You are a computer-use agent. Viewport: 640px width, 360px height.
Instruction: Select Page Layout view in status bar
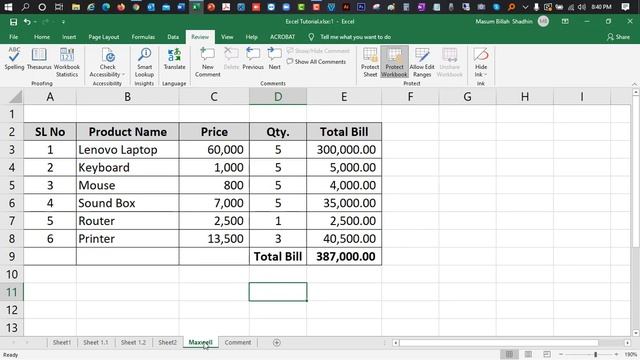528,354
